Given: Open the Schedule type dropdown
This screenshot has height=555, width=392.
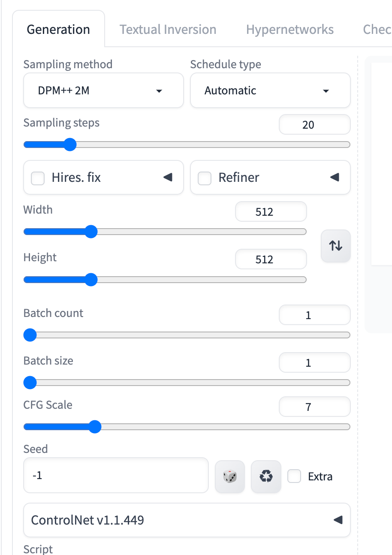Looking at the screenshot, I should [x=270, y=90].
